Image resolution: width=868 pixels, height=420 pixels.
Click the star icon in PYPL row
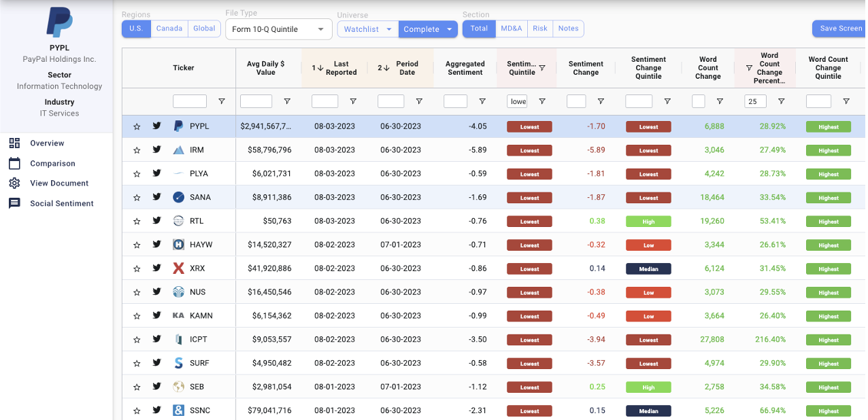(x=137, y=126)
